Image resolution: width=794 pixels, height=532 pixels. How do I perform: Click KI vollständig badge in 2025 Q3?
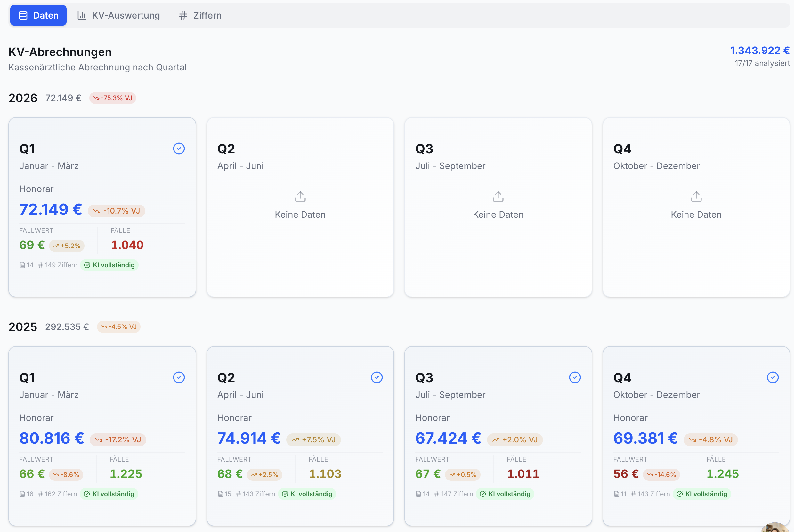[x=505, y=494]
